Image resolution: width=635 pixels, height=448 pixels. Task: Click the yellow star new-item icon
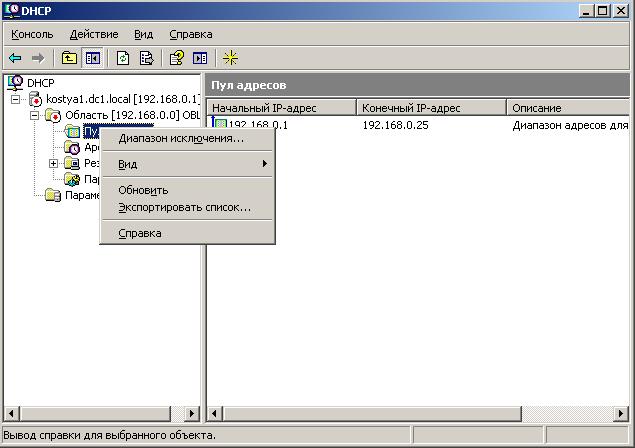click(x=230, y=58)
